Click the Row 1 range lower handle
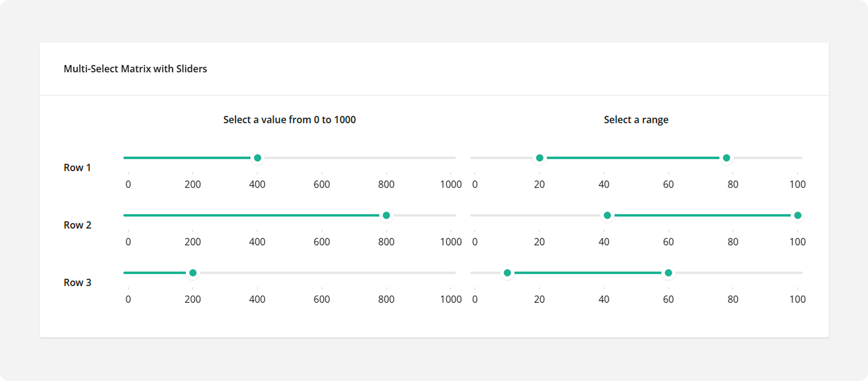This screenshot has height=381, width=868. tap(540, 158)
